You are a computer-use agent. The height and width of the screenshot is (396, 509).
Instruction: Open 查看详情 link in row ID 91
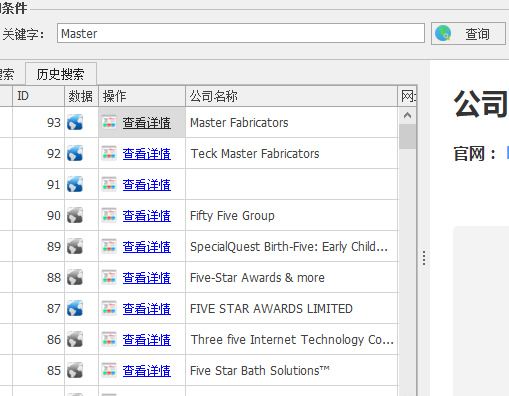tap(147, 185)
